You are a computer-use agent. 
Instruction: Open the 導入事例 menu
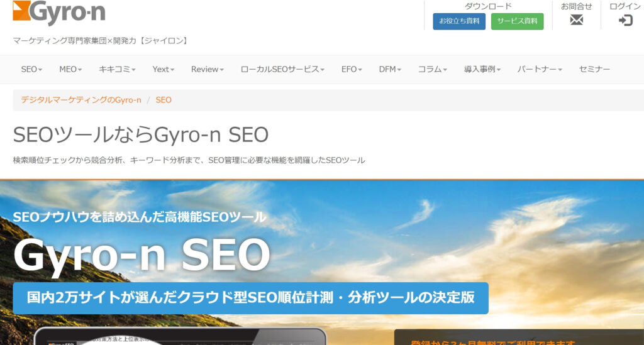pos(482,69)
